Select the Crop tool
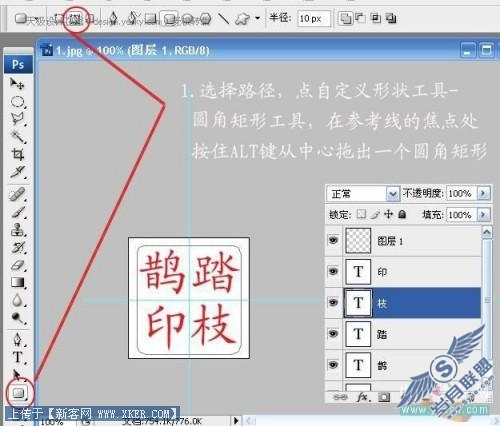The image size is (500, 426). 18,154
